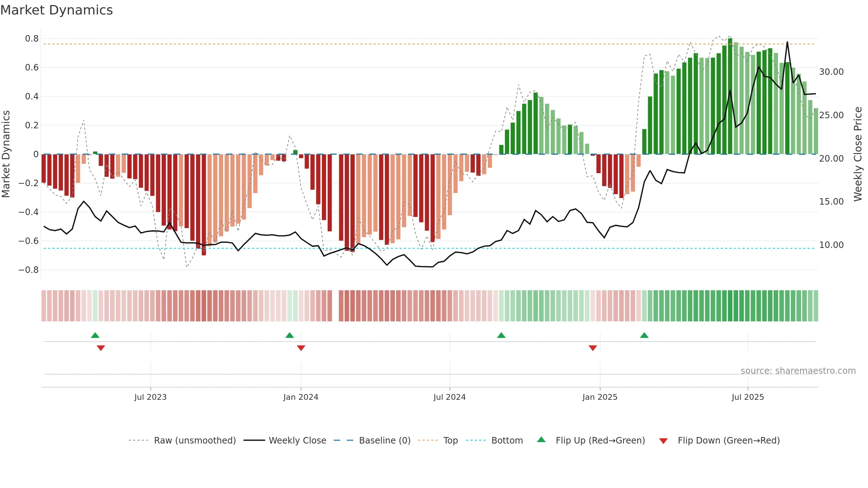The height and width of the screenshot is (488, 868).
Task: Toggle the Bottom legend entry
Action: [x=494, y=440]
